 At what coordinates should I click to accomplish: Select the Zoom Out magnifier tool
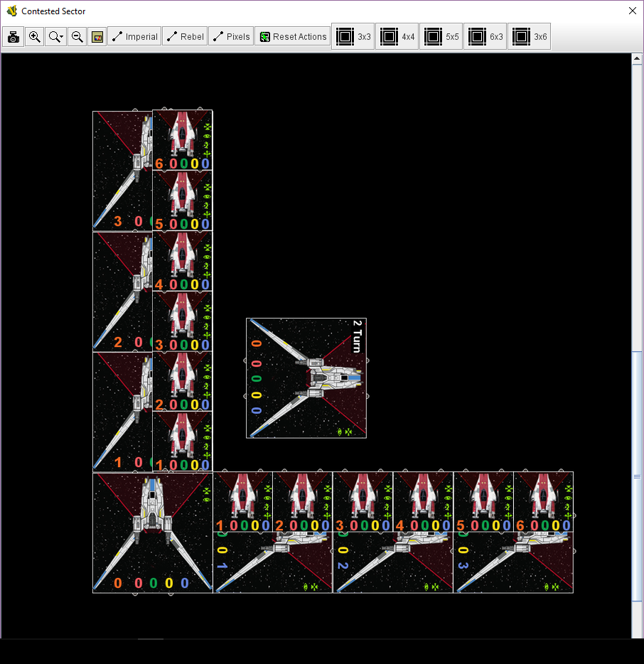pos(77,36)
